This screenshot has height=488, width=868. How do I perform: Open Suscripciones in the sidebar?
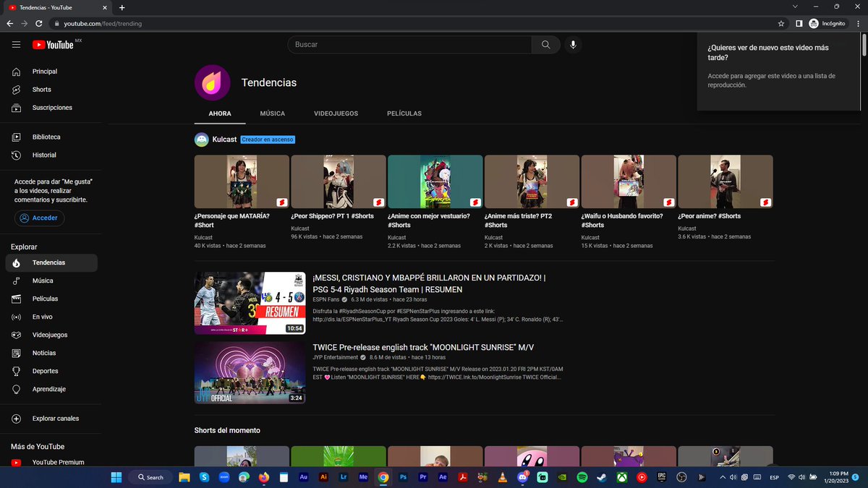pyautogui.click(x=50, y=108)
